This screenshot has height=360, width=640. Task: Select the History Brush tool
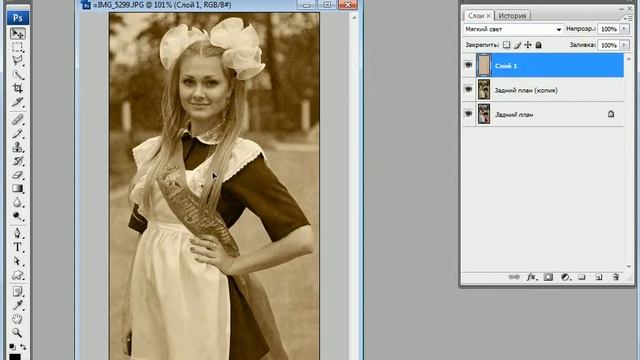tap(17, 161)
